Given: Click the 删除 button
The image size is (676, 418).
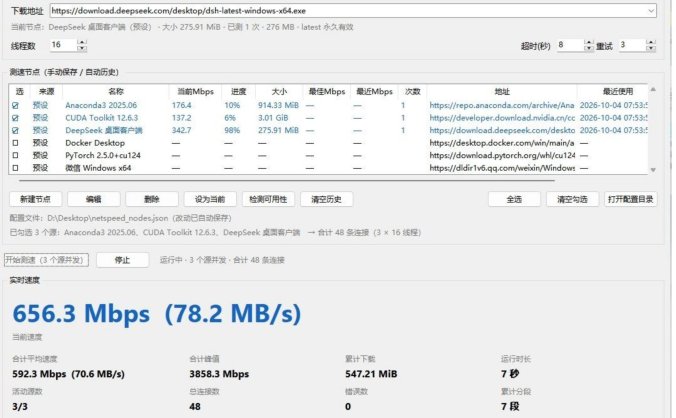Looking at the screenshot, I should tap(152, 199).
